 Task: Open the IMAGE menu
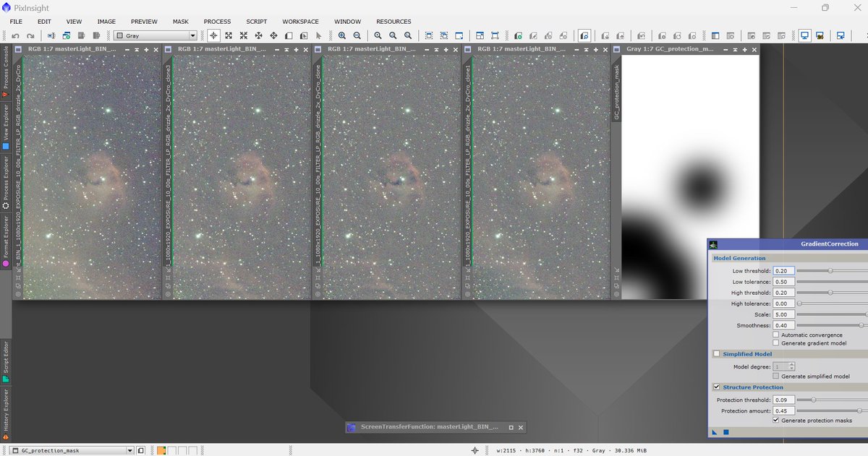pos(106,22)
